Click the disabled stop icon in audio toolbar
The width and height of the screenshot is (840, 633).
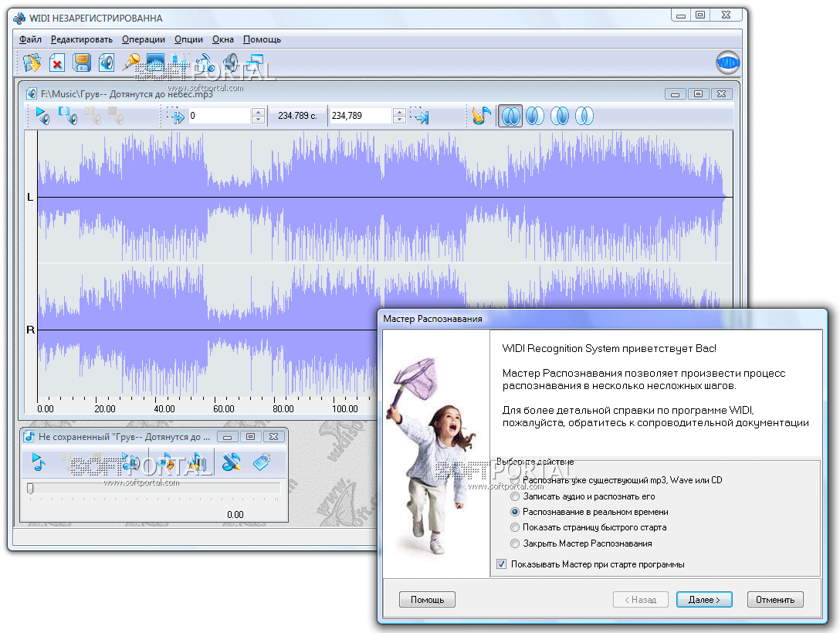116,116
